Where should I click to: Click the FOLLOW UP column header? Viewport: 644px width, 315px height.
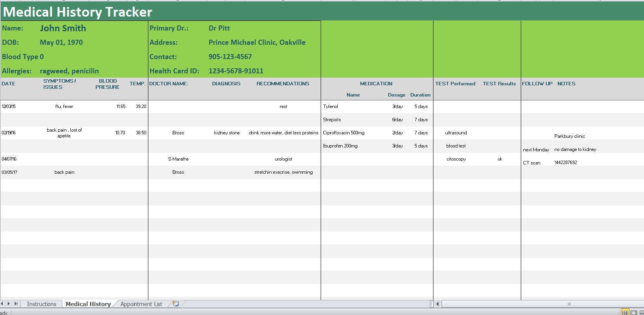(537, 84)
